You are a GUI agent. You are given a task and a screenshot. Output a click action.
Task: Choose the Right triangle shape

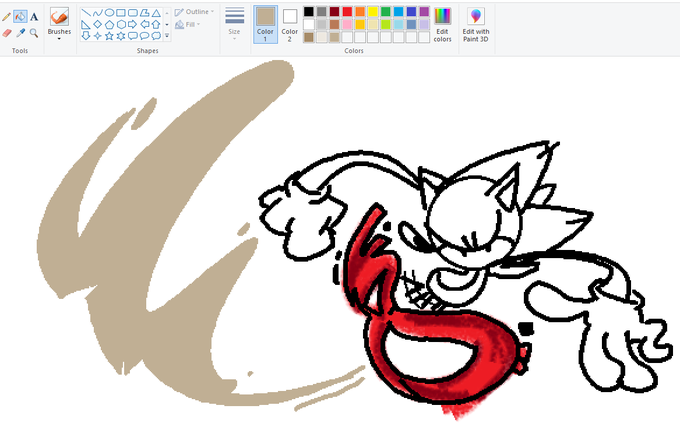click(86, 24)
